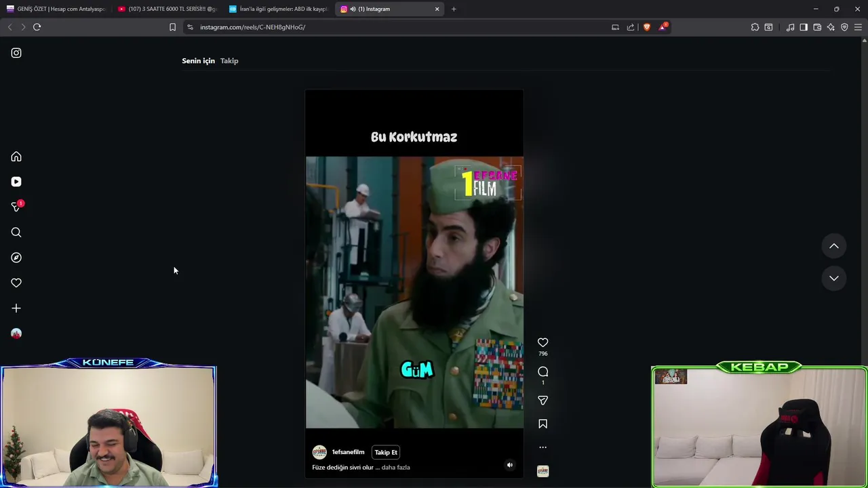868x488 pixels.
Task: Switch to GENİŞ ÖZET browser tab
Action: point(57,9)
